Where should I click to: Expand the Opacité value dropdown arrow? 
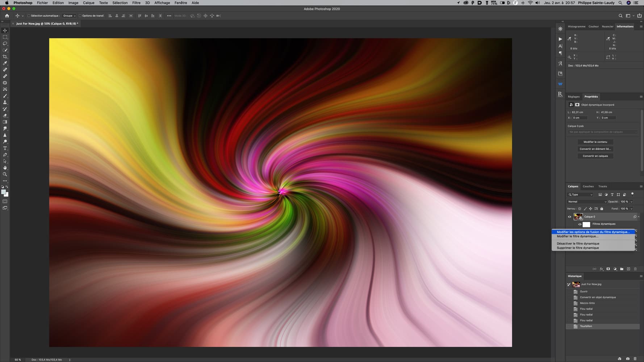coord(631,202)
